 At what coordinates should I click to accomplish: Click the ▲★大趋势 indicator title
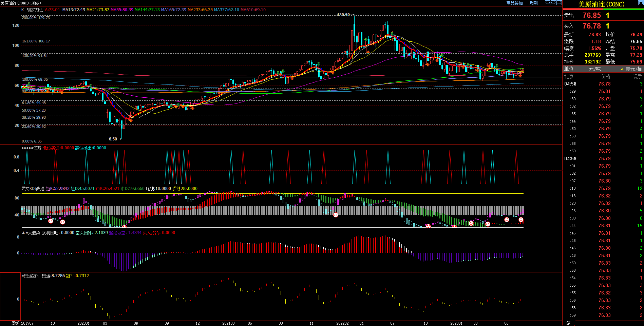31,233
